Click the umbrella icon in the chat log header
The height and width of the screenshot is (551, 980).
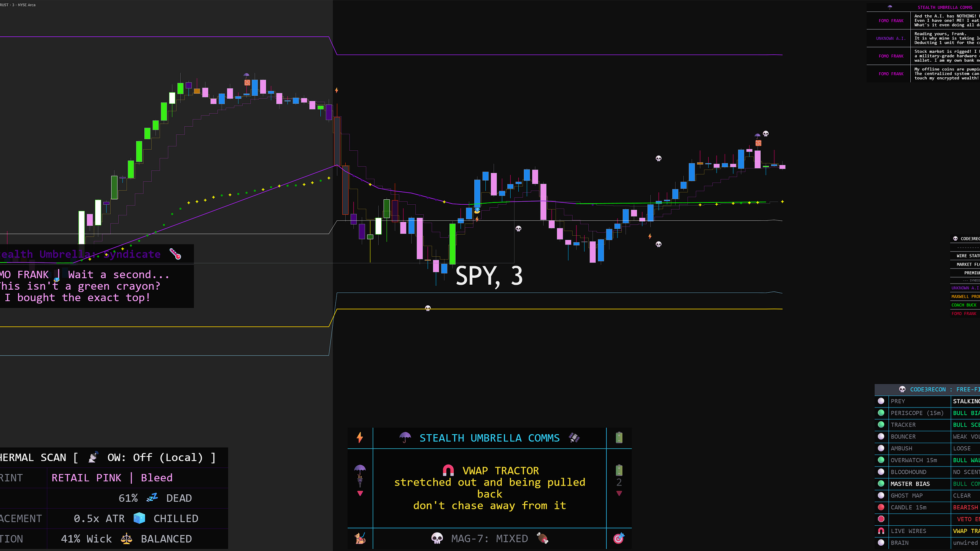click(x=890, y=7)
